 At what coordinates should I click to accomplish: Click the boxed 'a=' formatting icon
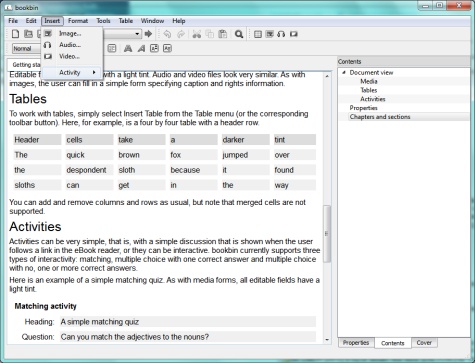point(154,49)
